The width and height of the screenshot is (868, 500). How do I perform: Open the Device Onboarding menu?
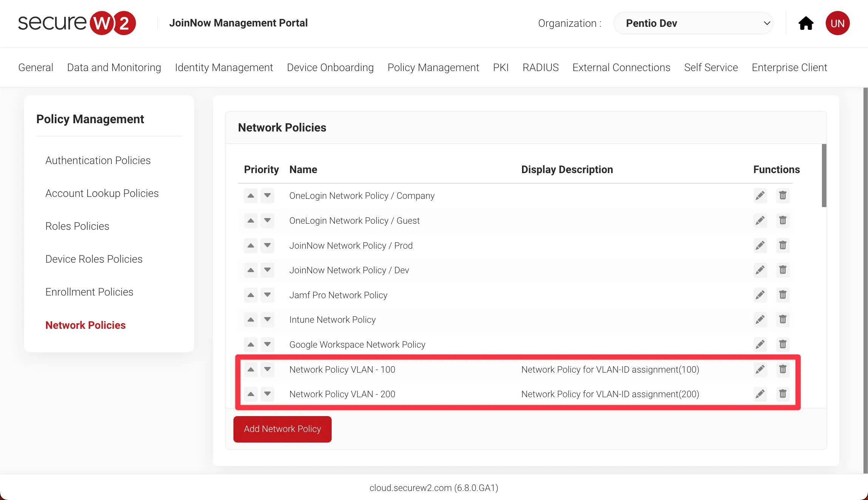click(330, 67)
